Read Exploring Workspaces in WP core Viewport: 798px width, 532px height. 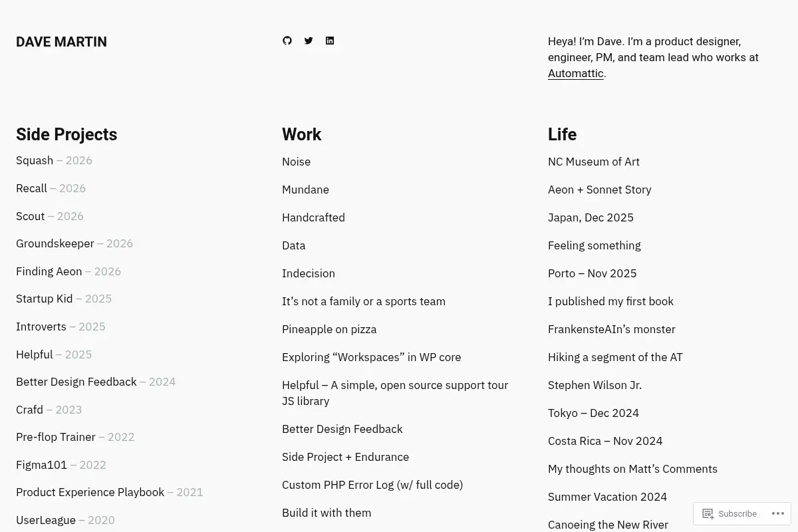371,357
